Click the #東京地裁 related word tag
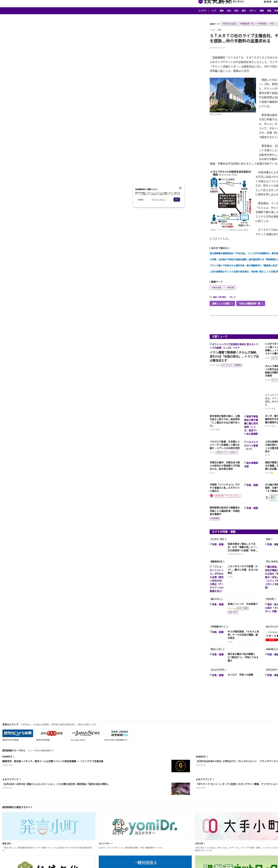Viewport: 278px width, 868px height. (x=216, y=288)
